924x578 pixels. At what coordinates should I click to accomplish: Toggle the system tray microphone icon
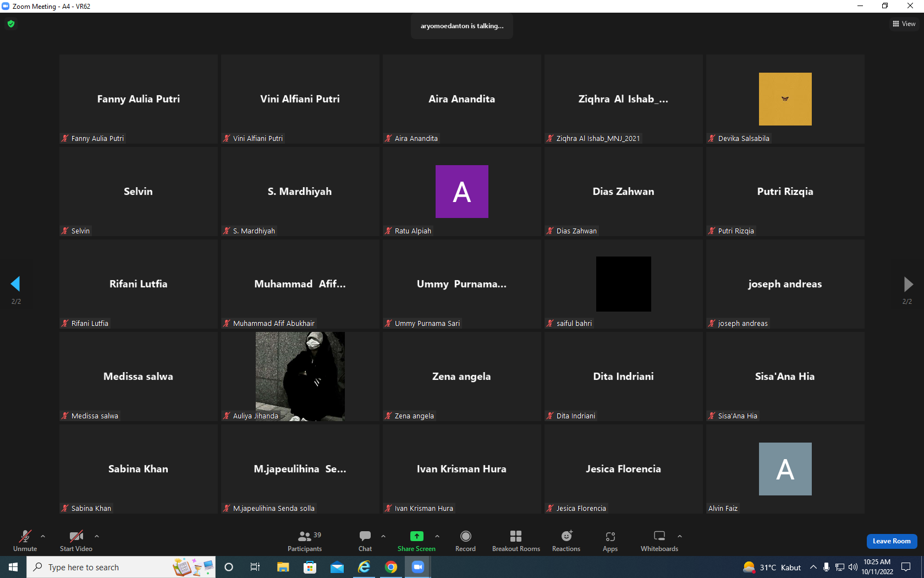826,567
